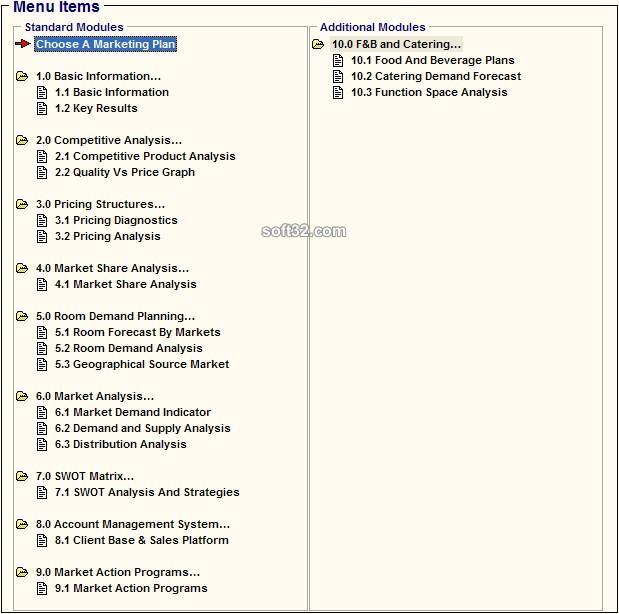
Task: Click document icon beside 5.1 Room Forecast By Markets
Action: pyautogui.click(x=42, y=332)
